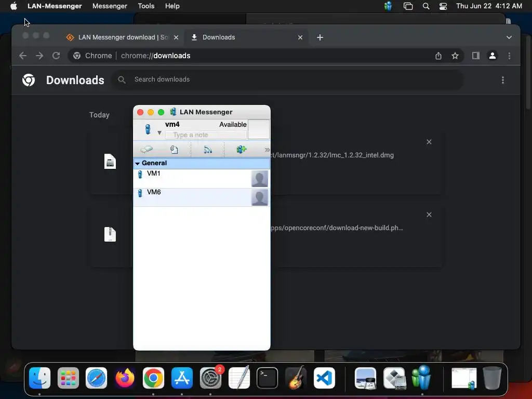532x399 pixels.
Task: Switch to the Downloads tab in Chrome
Action: click(246, 37)
